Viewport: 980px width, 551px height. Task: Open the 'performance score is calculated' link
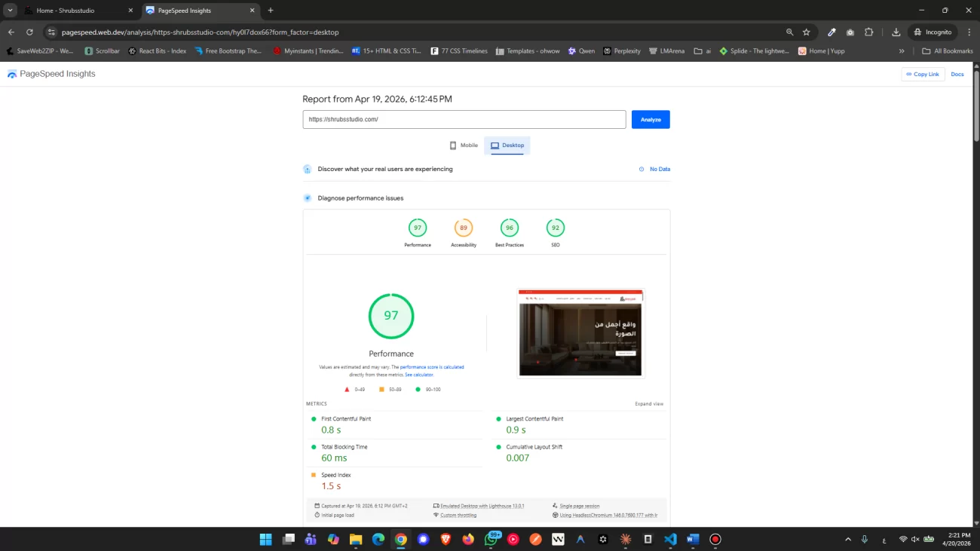pyautogui.click(x=432, y=367)
